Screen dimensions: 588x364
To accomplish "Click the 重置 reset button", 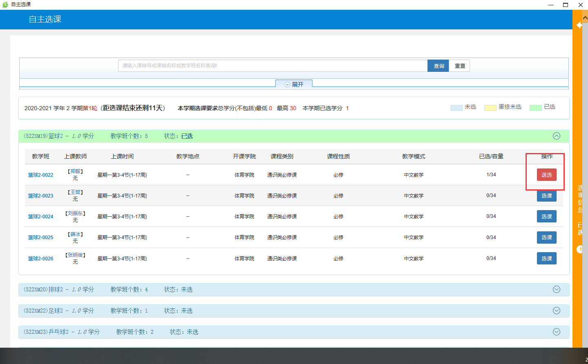I will 460,66.
